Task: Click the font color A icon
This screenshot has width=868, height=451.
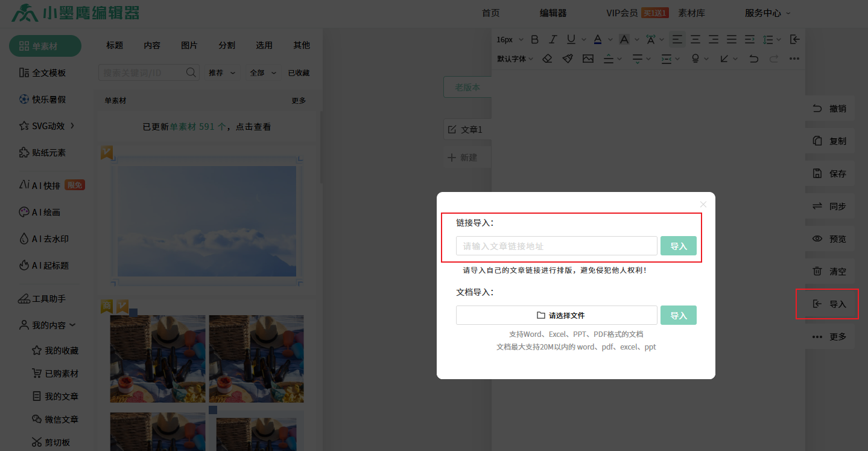Action: (598, 39)
